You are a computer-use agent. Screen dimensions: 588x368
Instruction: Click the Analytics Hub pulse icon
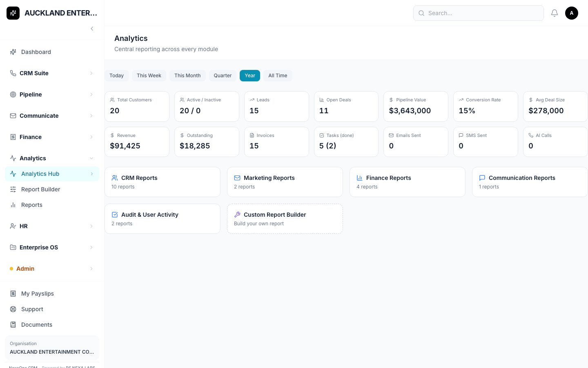pyautogui.click(x=13, y=174)
